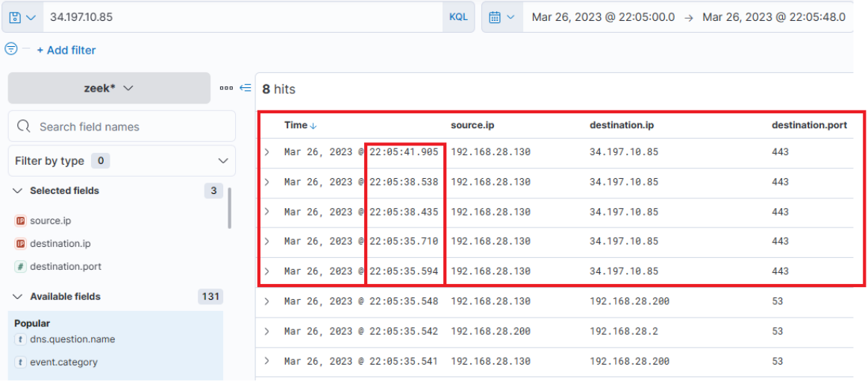Expand the Filter by type dropdown

tap(122, 161)
